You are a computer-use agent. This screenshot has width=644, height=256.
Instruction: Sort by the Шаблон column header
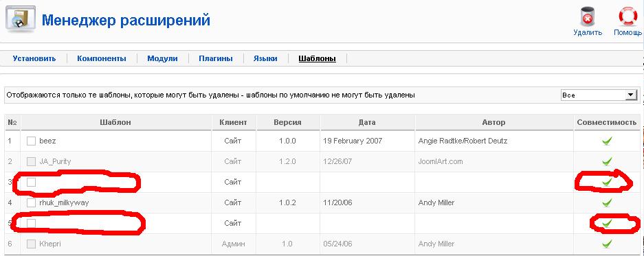click(115, 122)
